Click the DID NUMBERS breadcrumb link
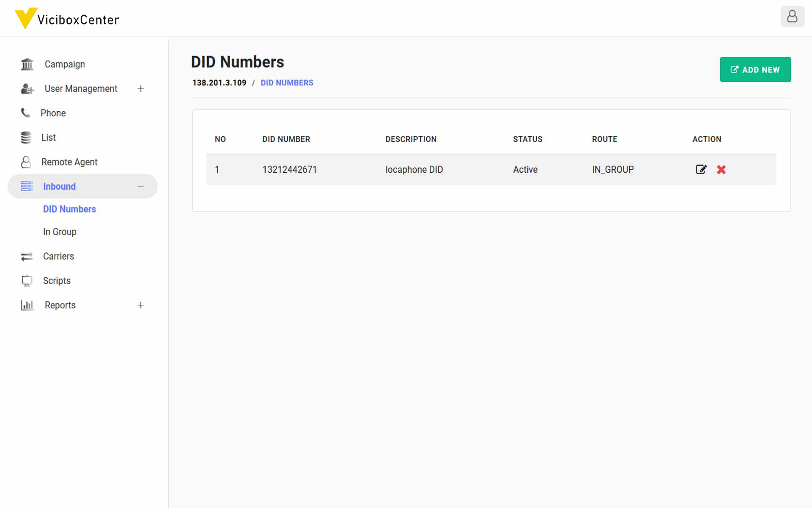The height and width of the screenshot is (508, 812). [287, 83]
